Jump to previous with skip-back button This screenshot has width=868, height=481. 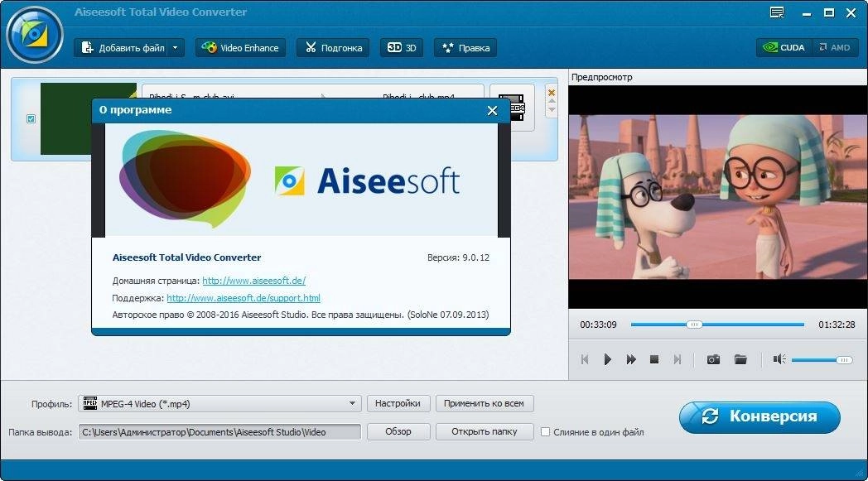coord(585,359)
